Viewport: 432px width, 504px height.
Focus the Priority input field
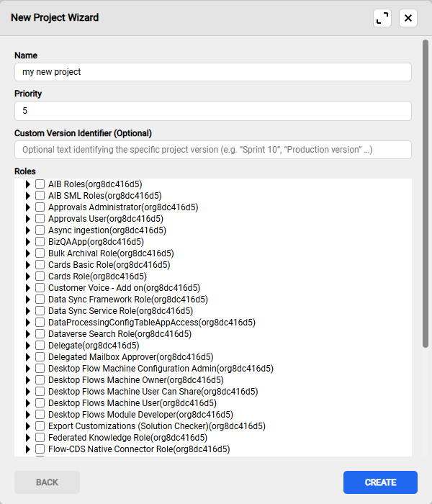point(212,111)
